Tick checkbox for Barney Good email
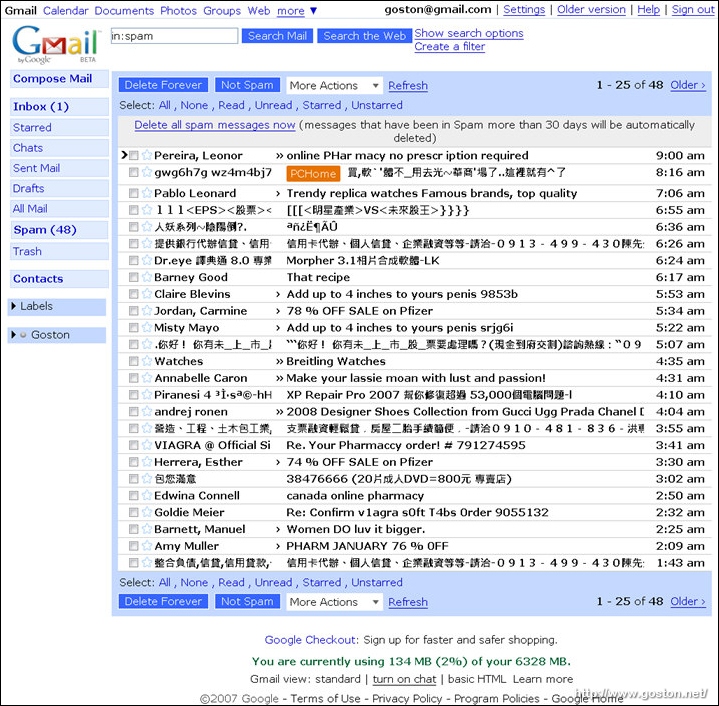Screen dimensions: 719x706 [133, 277]
